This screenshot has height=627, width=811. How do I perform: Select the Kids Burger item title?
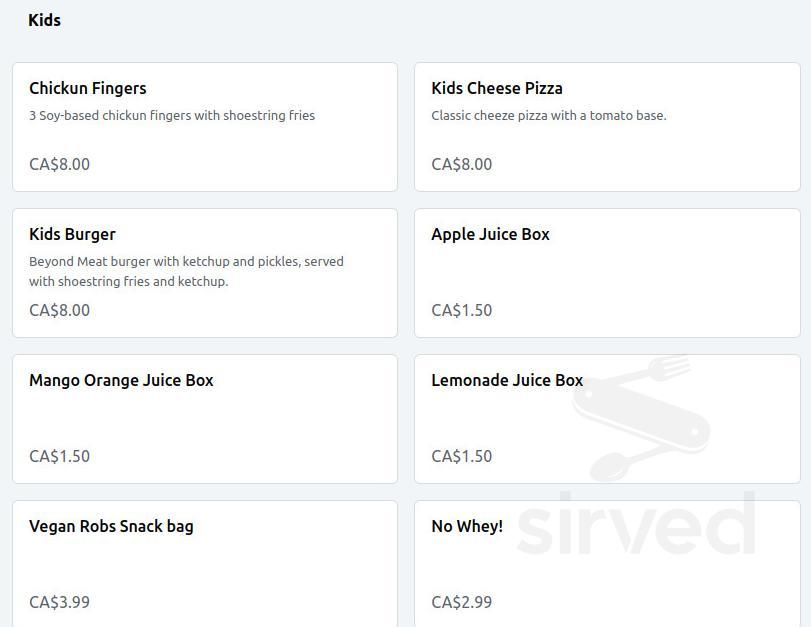point(72,234)
